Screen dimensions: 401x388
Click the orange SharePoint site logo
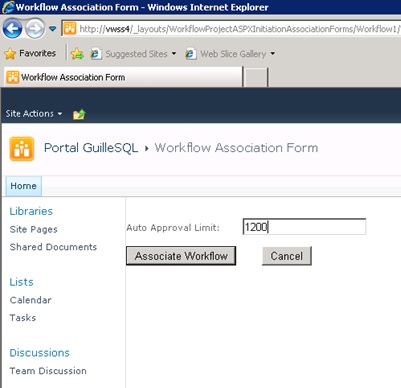22,149
